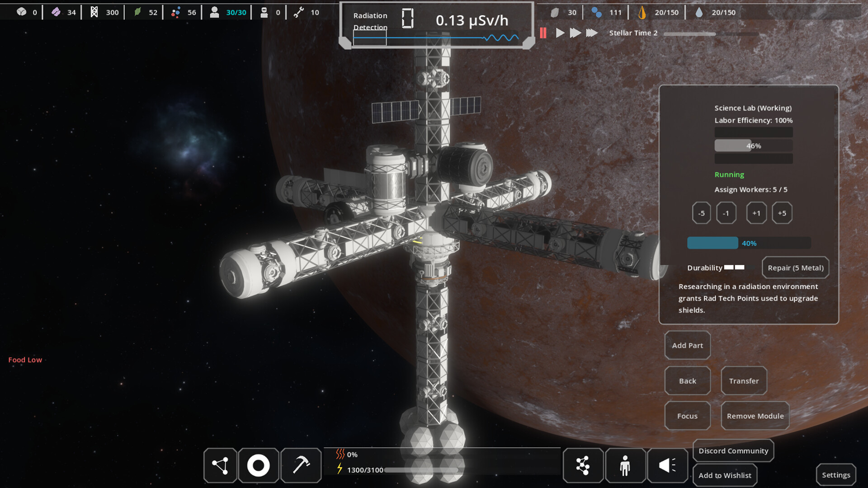Screen dimensions: 868x488
Task: Click the Remove Module button
Action: 755,416
